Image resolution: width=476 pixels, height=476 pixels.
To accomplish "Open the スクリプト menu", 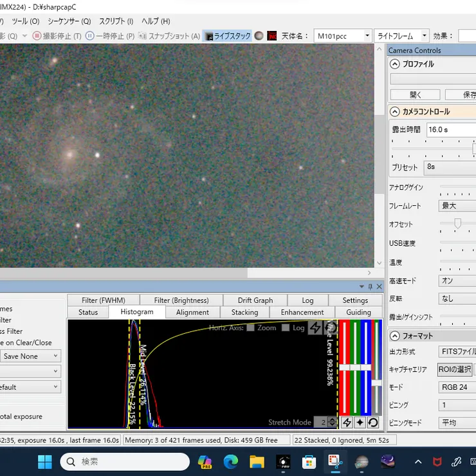I will pos(116,21).
